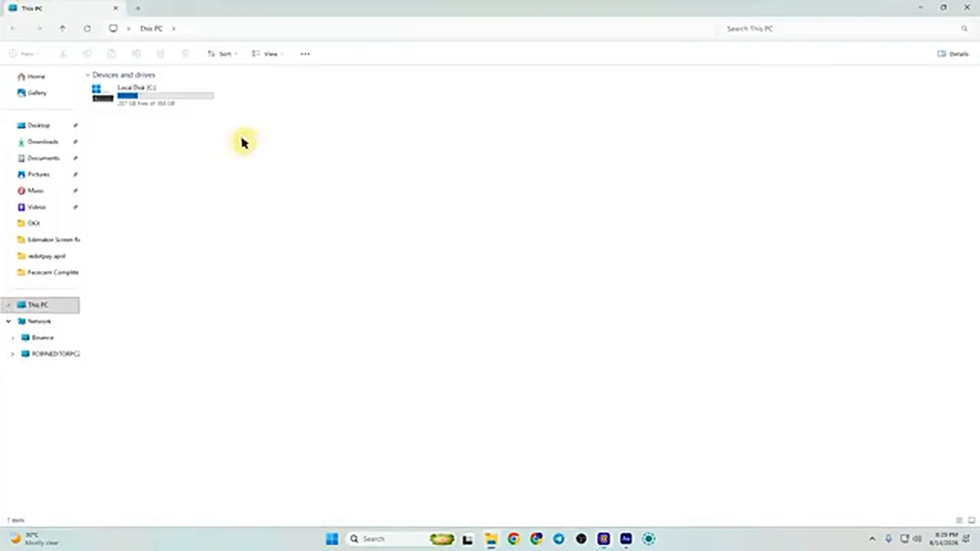Expand the Binance network computer
980x551 pixels.
(x=12, y=337)
